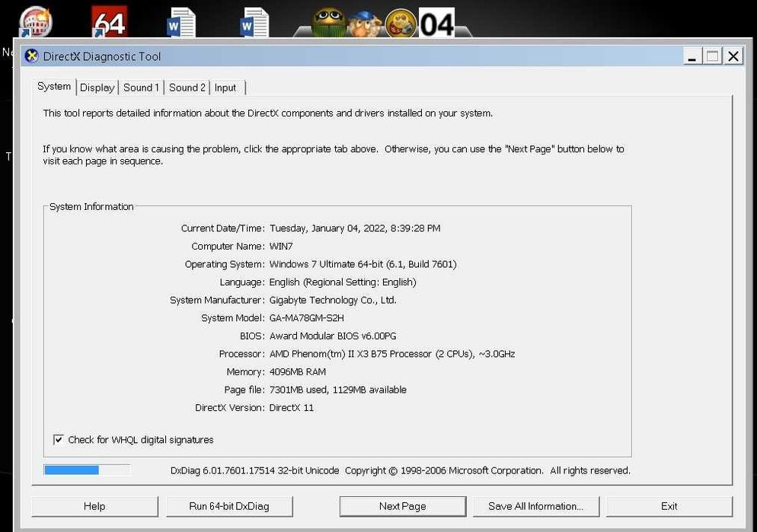The height and width of the screenshot is (532, 757).
Task: Minimize the DirectX Diagnostic Tool window
Action: tap(692, 56)
